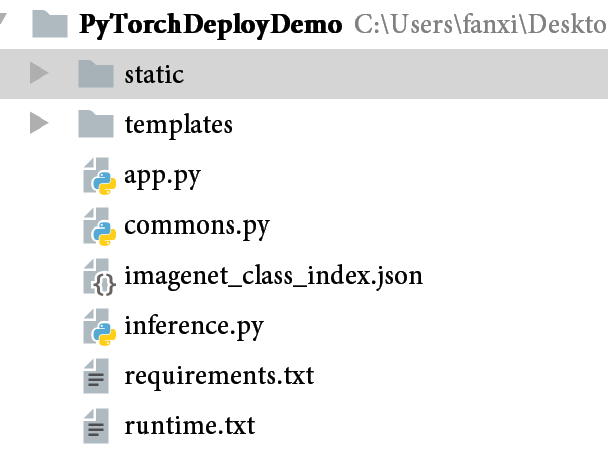Select the static folder label
608x454 pixels.
point(154,74)
